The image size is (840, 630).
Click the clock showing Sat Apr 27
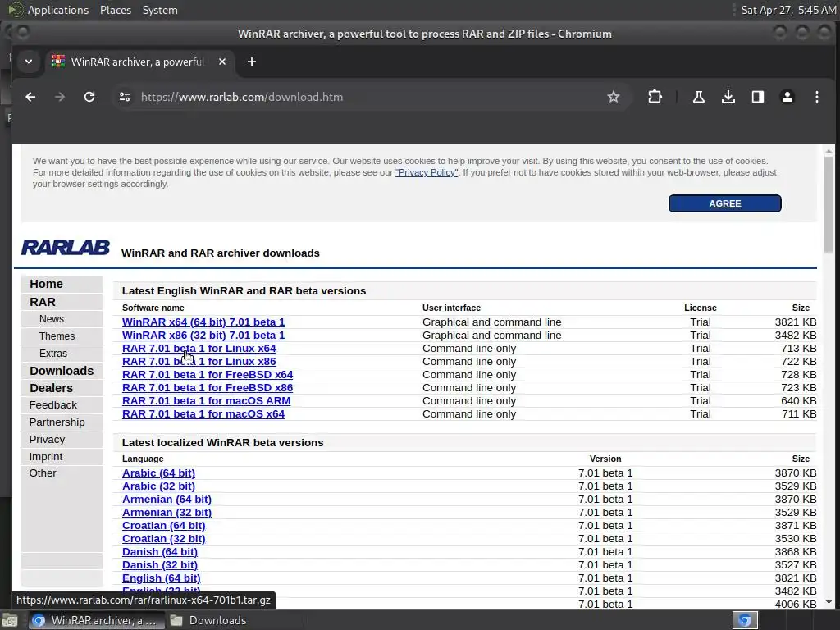(x=788, y=10)
